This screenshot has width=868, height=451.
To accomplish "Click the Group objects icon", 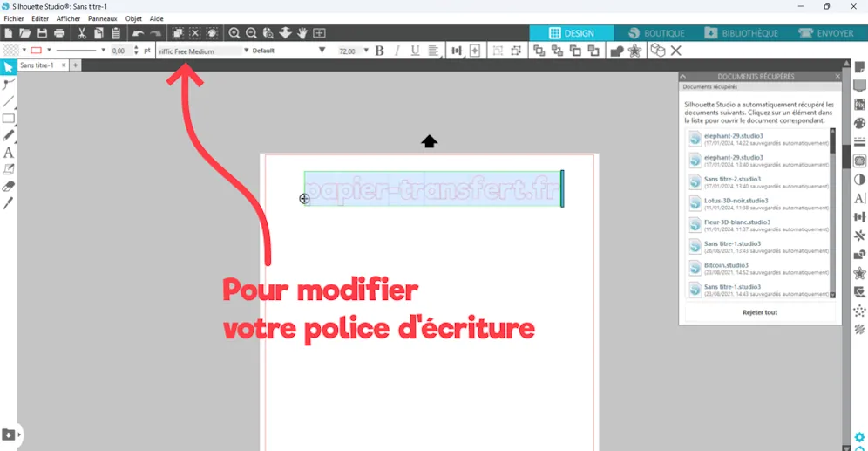I will [x=498, y=51].
